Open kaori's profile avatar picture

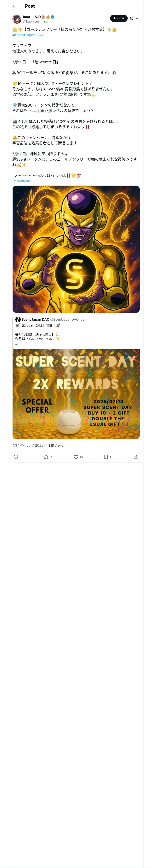pyautogui.click(x=17, y=19)
